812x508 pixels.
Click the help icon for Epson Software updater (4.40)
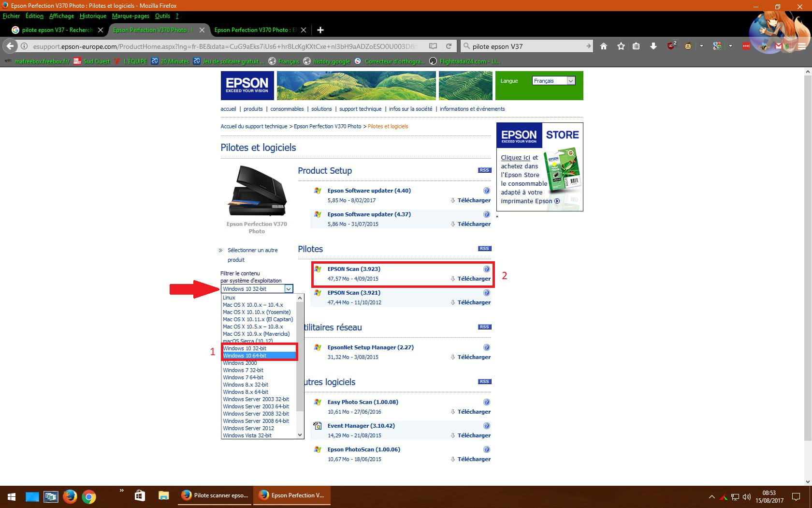coord(487,191)
